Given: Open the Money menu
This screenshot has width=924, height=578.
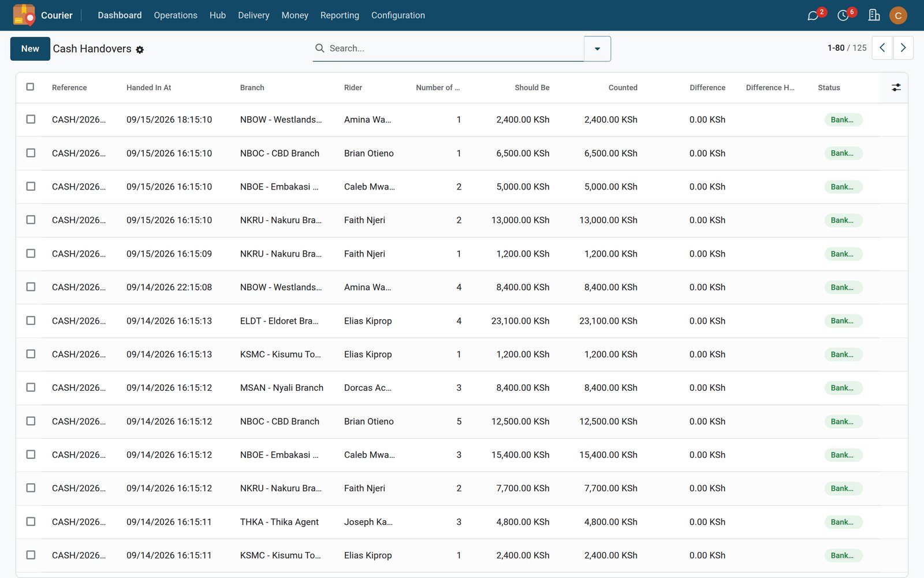Looking at the screenshot, I should coord(295,15).
